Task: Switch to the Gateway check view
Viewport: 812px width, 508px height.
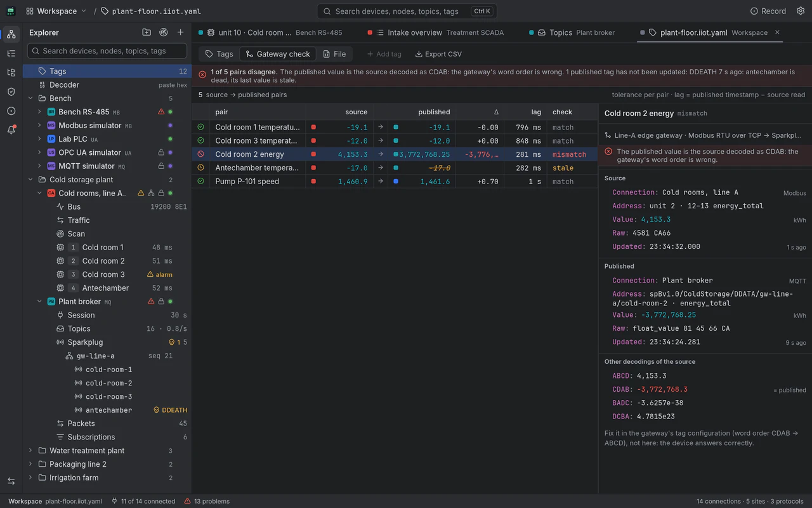Action: (x=278, y=54)
